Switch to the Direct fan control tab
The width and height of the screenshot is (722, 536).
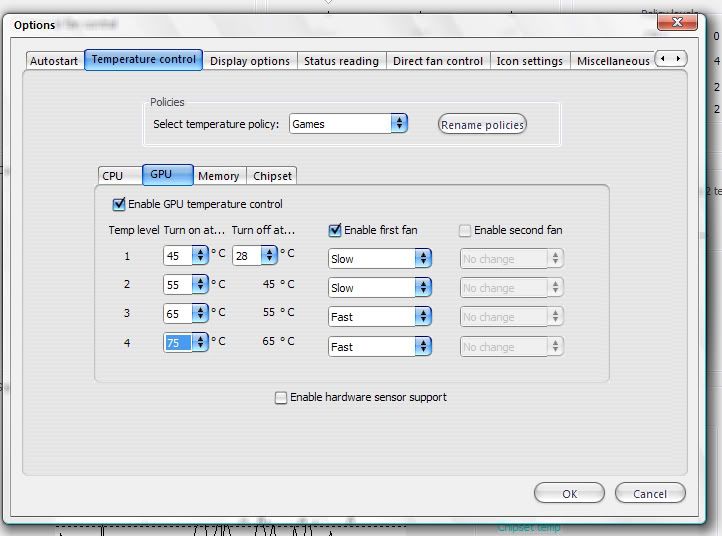click(x=437, y=61)
